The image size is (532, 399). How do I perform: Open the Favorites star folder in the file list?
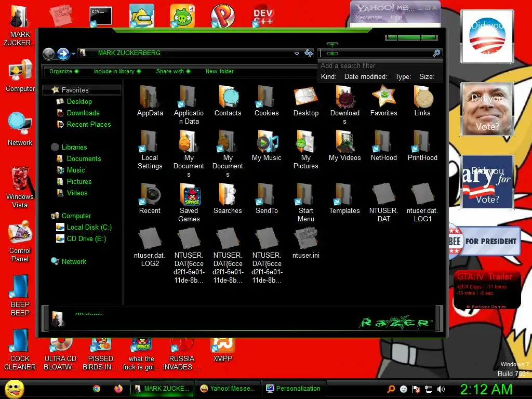coord(384,101)
